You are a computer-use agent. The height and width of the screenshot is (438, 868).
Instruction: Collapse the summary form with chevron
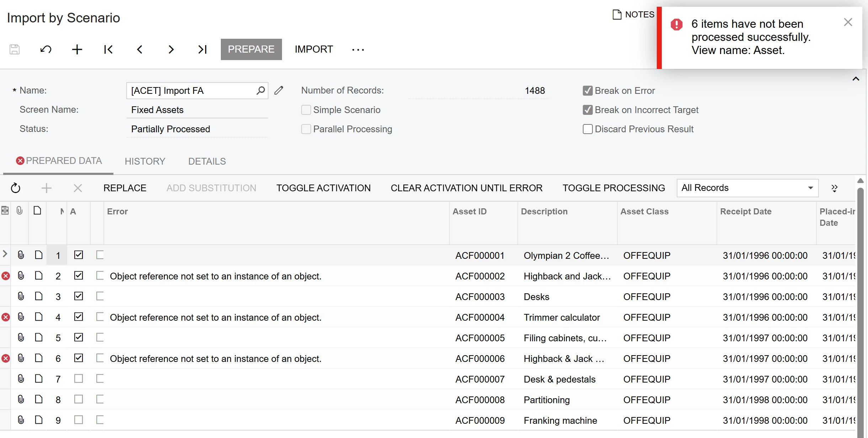(856, 79)
